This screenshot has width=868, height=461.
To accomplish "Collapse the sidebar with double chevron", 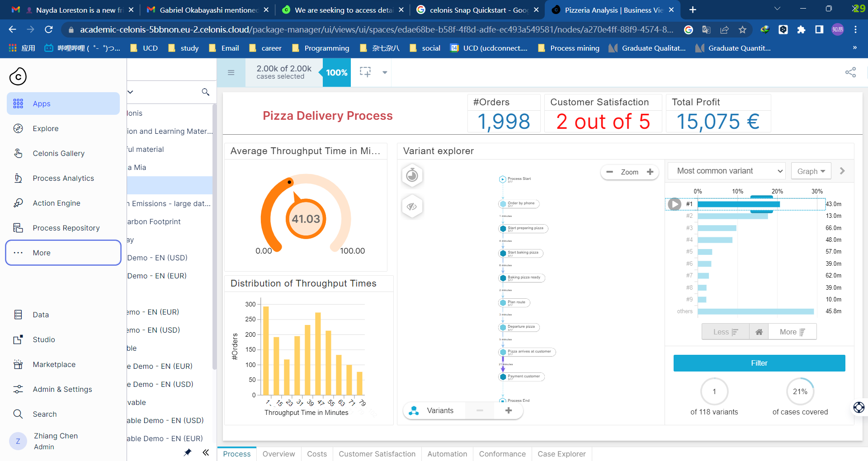I will 206,452.
